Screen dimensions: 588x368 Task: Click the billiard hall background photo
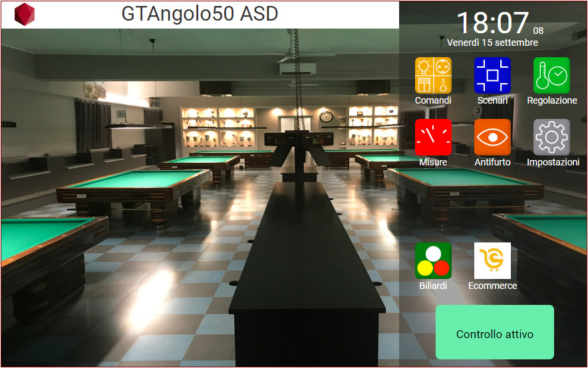pyautogui.click(x=200, y=199)
